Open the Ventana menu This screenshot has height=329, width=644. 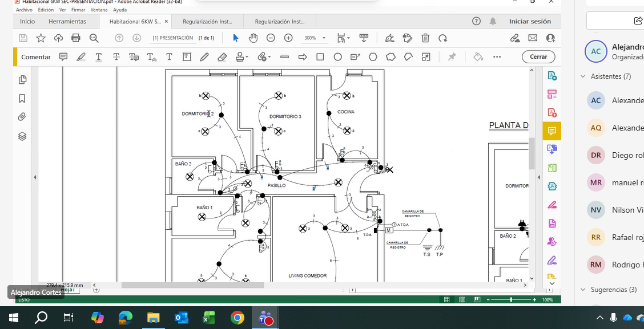point(99,10)
